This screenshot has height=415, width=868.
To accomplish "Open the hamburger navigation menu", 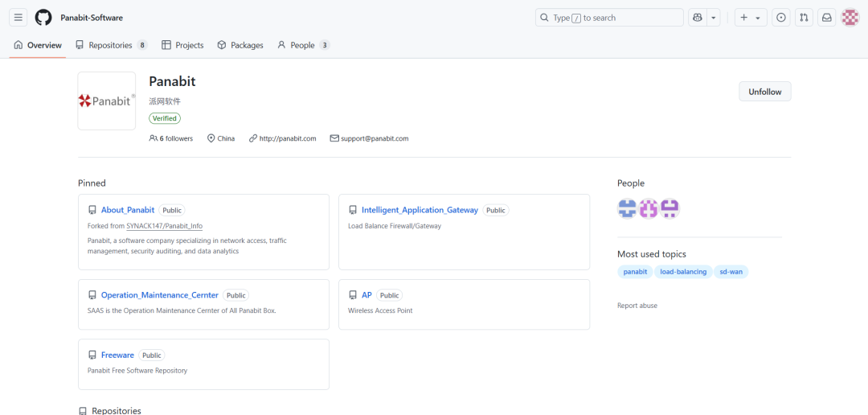I will 18,18.
